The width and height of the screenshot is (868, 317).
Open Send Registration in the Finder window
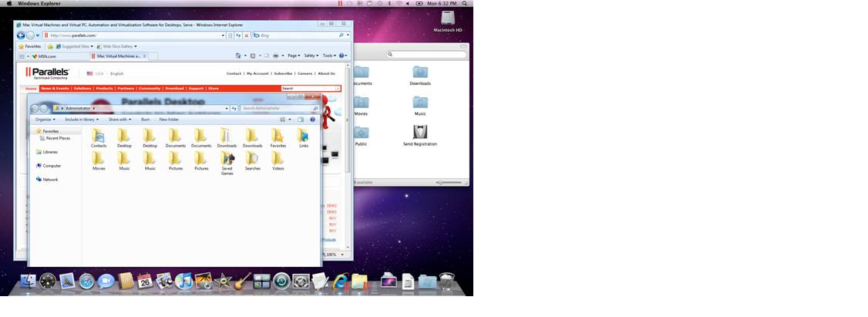[x=420, y=136]
